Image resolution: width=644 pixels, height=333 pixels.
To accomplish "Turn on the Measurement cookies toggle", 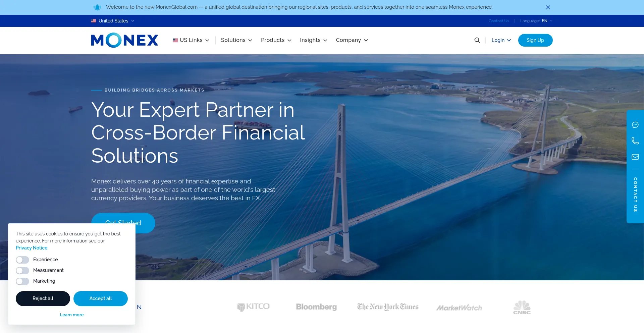I will pyautogui.click(x=22, y=271).
